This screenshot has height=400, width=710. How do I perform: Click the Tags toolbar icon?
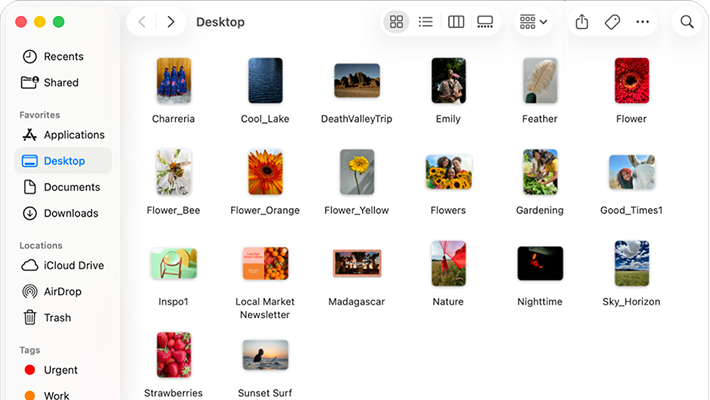point(612,22)
